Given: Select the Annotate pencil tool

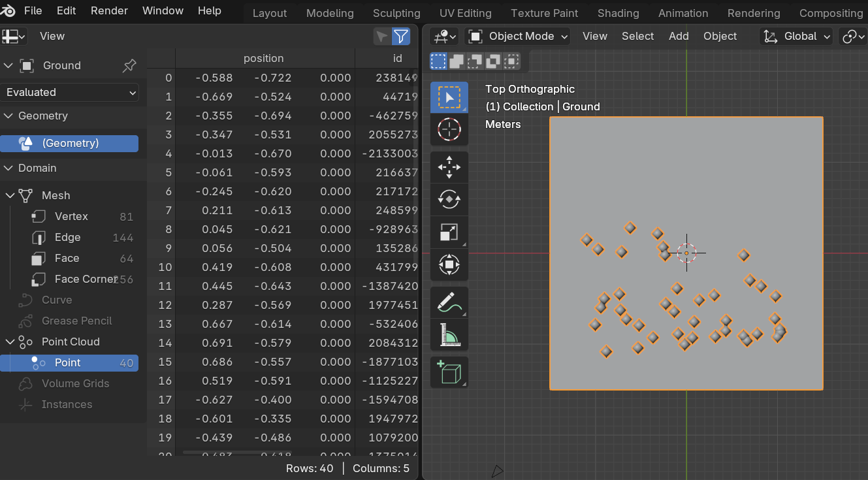Looking at the screenshot, I should click(x=449, y=302).
